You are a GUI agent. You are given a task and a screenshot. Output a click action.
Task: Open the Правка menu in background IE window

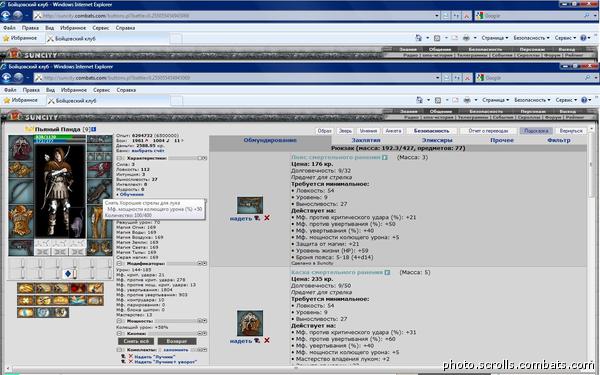pyautogui.click(x=30, y=28)
